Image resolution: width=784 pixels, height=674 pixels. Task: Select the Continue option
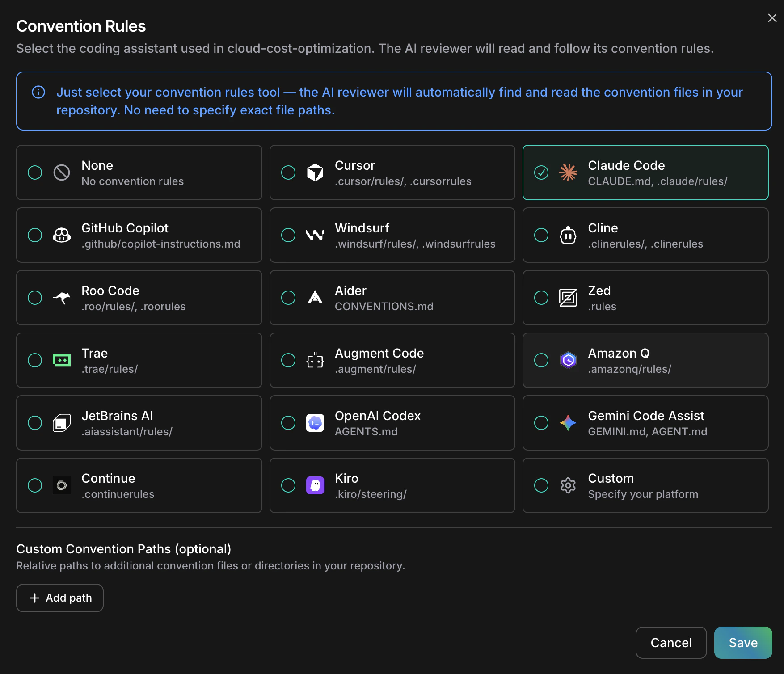pyautogui.click(x=34, y=485)
